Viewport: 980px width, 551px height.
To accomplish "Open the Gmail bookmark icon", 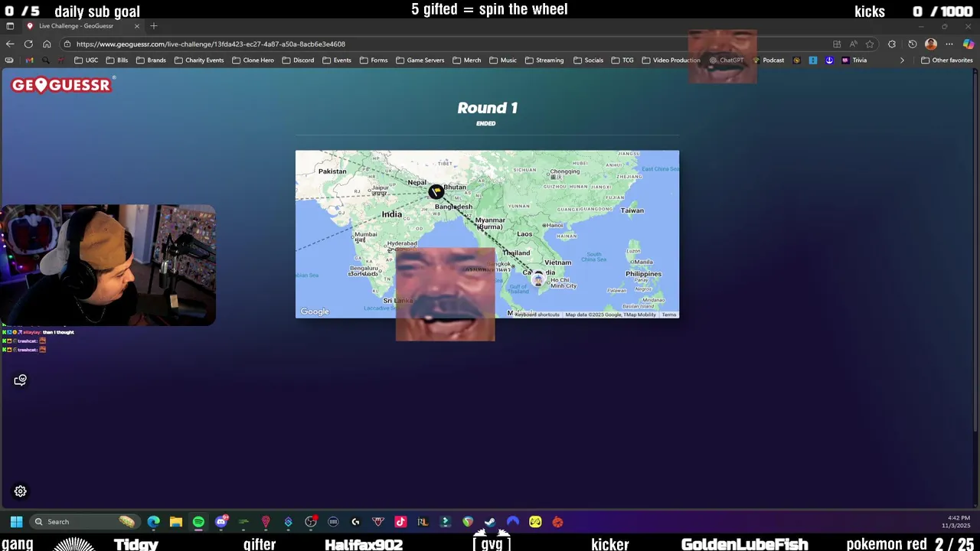I will click(x=30, y=60).
